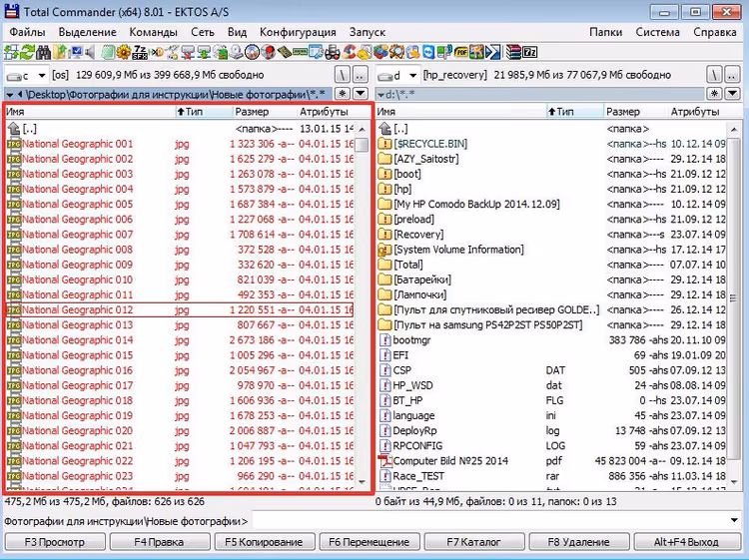The width and height of the screenshot is (749, 560).
Task: Click right panel vertical scrollbar thumb
Action: click(x=733, y=297)
